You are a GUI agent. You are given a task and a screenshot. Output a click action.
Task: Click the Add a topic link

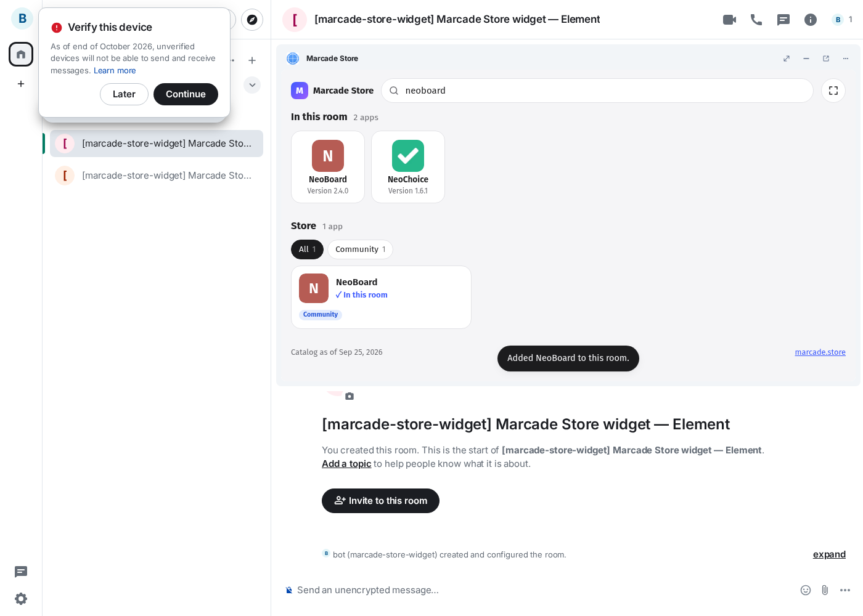346,464
